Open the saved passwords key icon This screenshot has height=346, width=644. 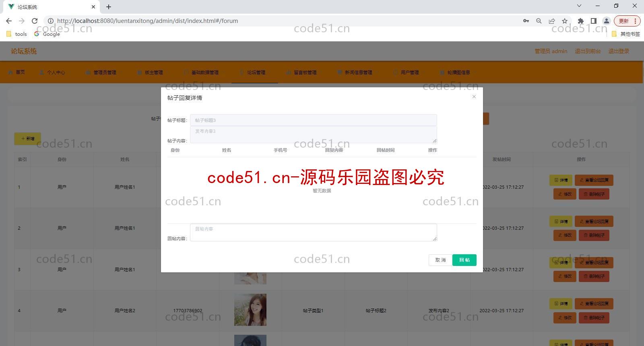click(x=526, y=21)
